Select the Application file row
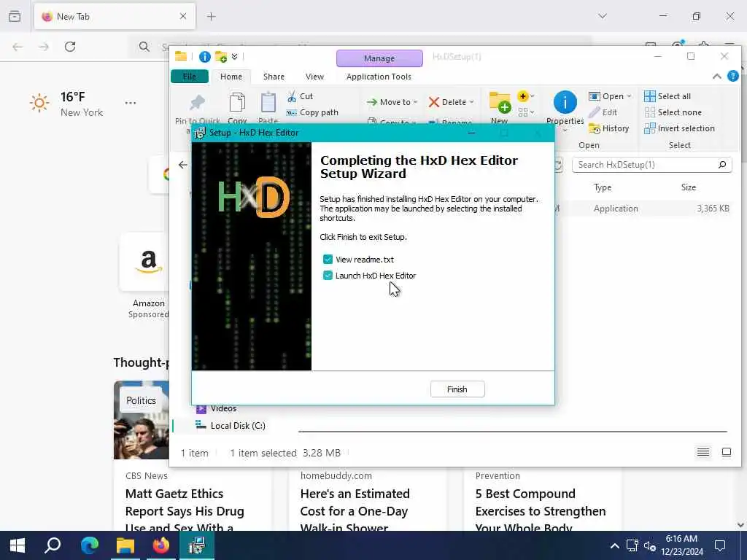This screenshot has height=560, width=747. coord(643,209)
